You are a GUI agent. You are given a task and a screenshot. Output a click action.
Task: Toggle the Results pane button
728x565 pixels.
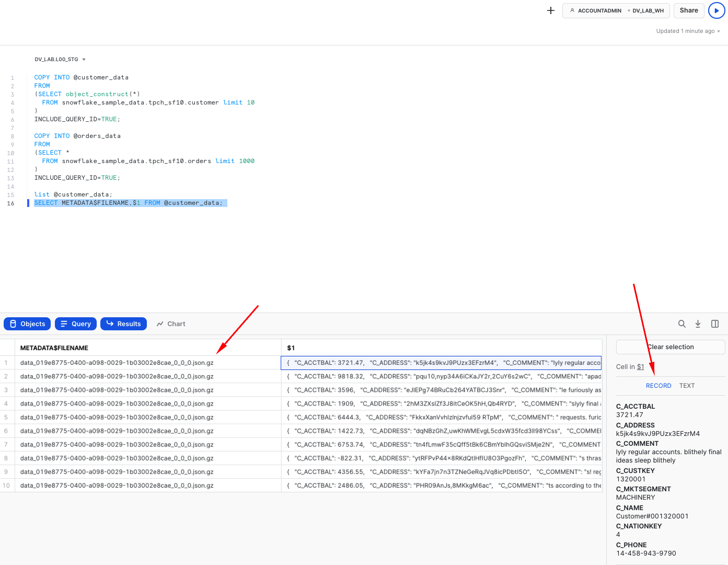pyautogui.click(x=123, y=324)
